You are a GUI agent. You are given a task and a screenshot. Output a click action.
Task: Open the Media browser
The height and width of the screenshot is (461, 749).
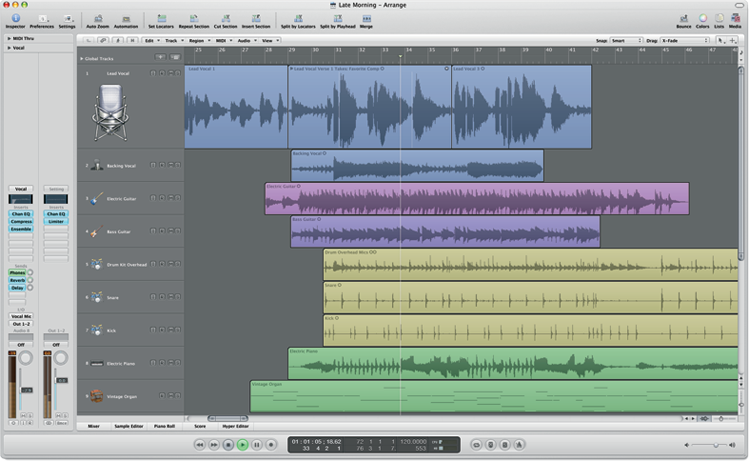point(735,19)
